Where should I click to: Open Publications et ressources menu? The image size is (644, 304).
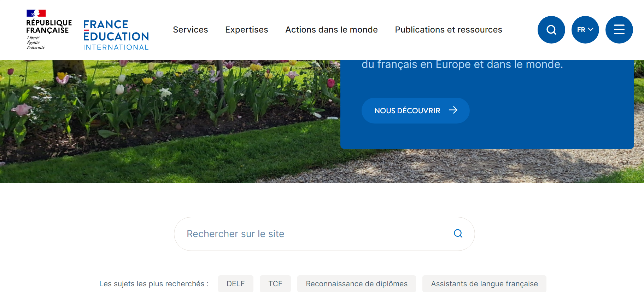pyautogui.click(x=449, y=30)
